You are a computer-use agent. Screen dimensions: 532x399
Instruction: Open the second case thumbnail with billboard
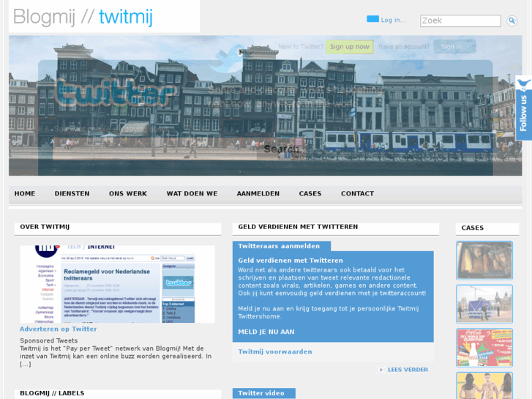tap(484, 304)
